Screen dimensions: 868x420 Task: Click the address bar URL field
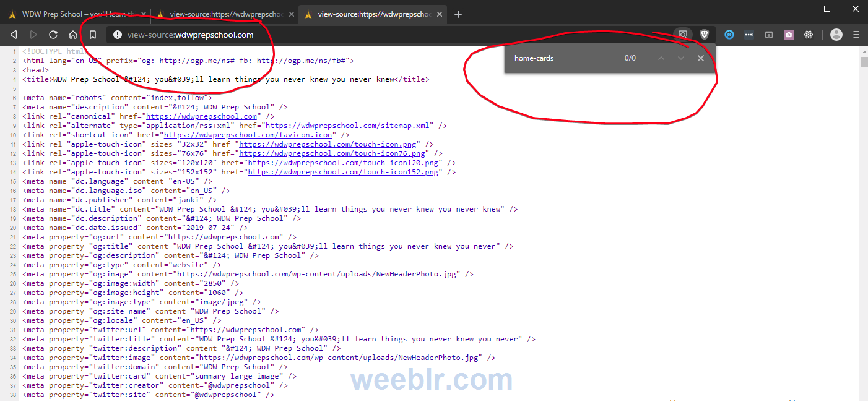click(390, 35)
